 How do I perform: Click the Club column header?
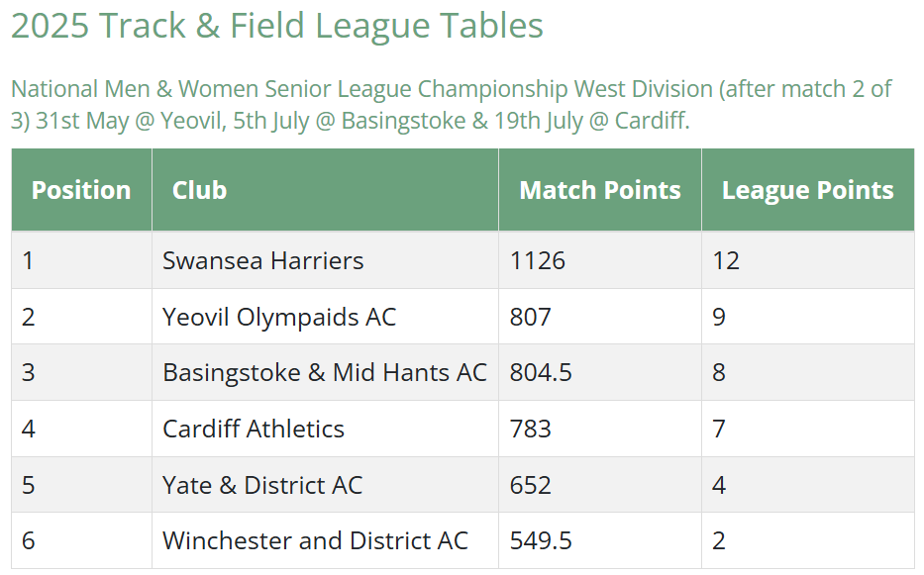point(325,190)
